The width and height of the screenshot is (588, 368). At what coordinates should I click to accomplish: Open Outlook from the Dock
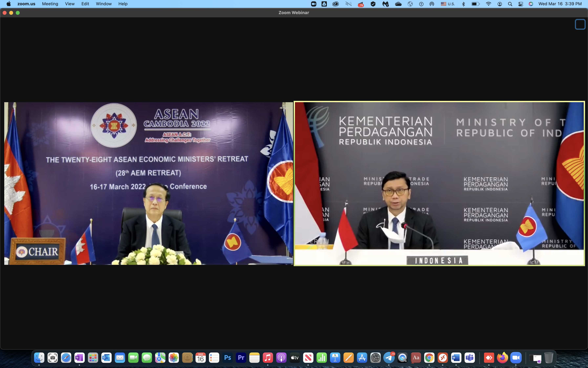[106, 357]
